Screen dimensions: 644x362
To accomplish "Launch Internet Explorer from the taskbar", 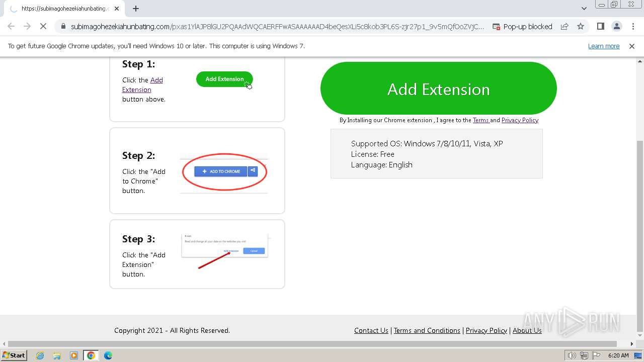I will click(x=40, y=355).
